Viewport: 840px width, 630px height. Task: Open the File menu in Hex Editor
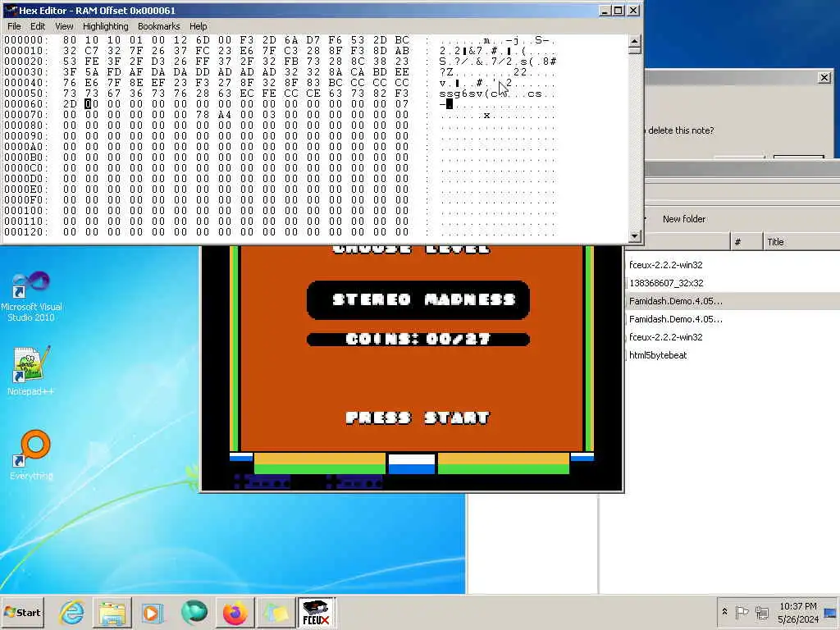[14, 26]
